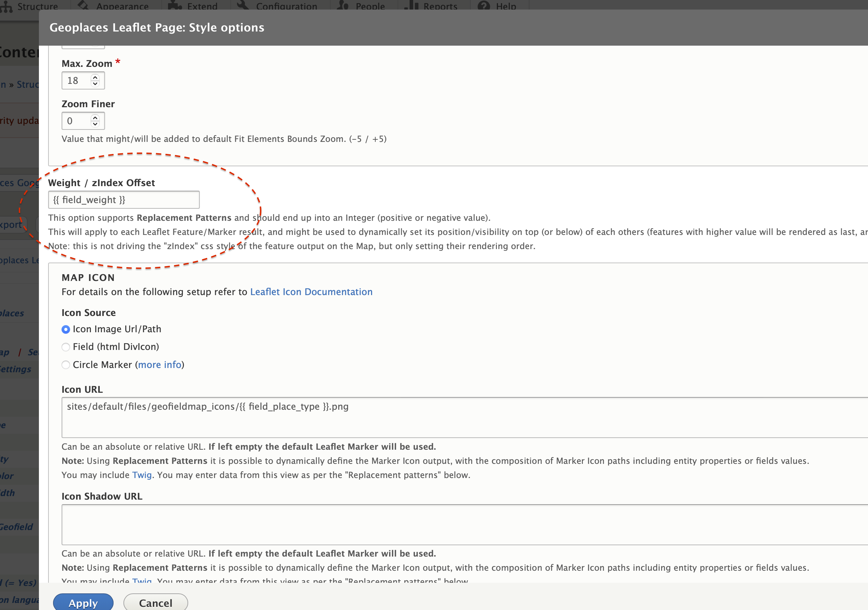Open the People admin icon
Viewport: 868px width, 610px height.
pyautogui.click(x=343, y=6)
